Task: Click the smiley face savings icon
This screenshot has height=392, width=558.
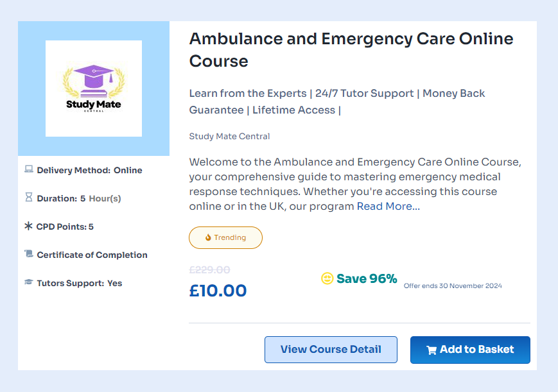Action: 327,278
